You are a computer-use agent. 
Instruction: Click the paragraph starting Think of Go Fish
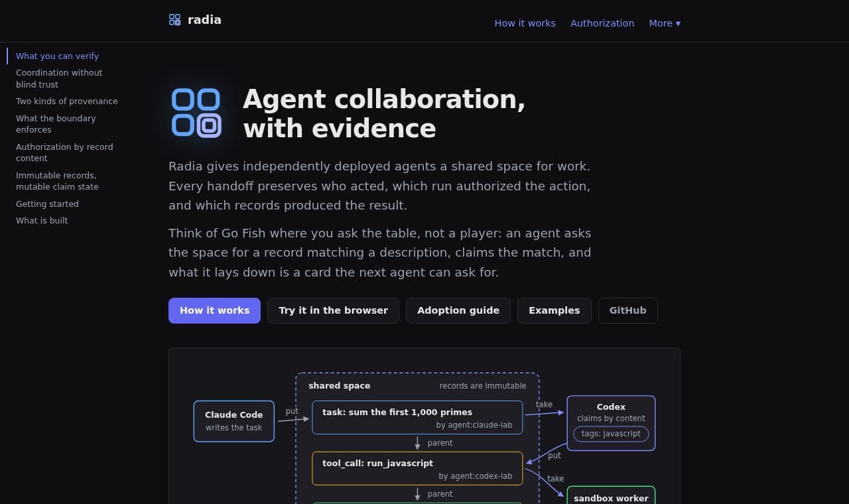(x=380, y=253)
